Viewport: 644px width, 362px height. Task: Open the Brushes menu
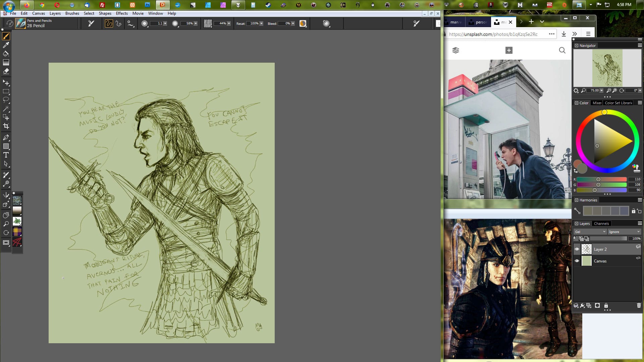point(72,13)
